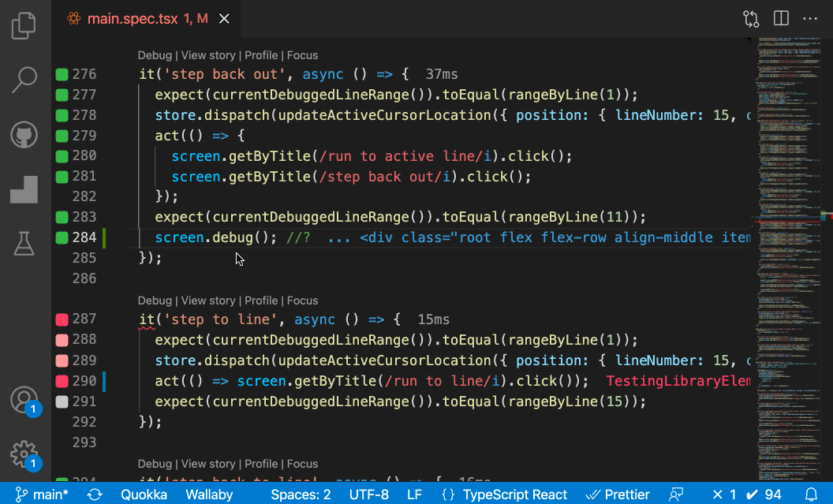
Task: Click the main* git branch indicator
Action: click(x=42, y=495)
